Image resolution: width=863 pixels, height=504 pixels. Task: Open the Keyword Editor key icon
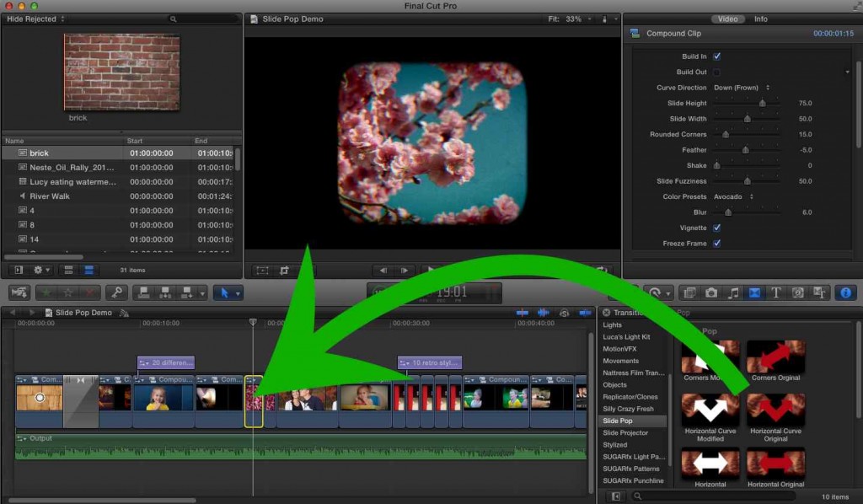[116, 292]
